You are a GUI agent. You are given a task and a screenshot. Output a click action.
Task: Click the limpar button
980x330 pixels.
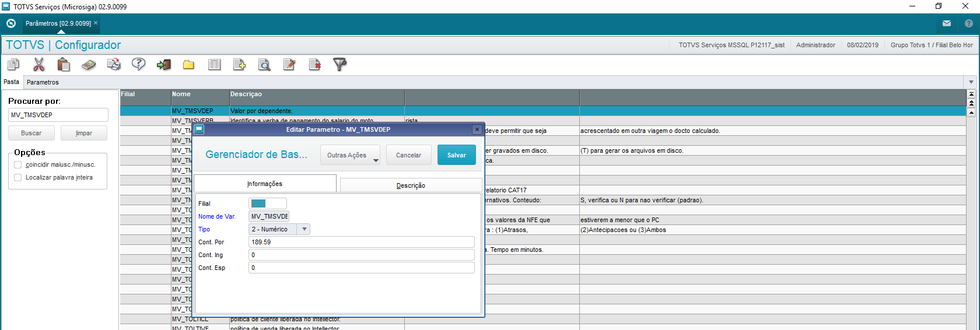point(84,133)
